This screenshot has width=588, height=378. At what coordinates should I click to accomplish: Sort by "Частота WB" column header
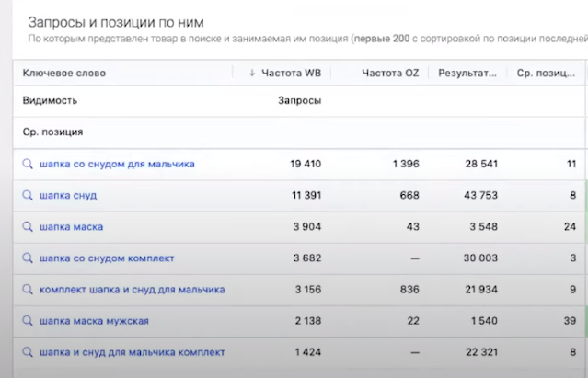[x=292, y=73]
